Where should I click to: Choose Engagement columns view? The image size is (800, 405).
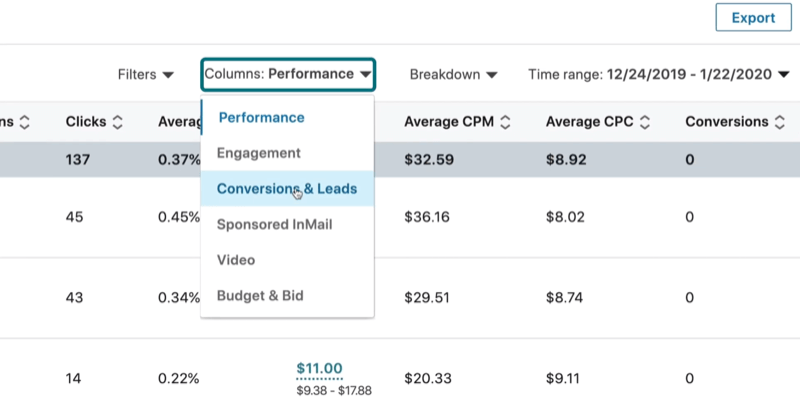(x=258, y=153)
